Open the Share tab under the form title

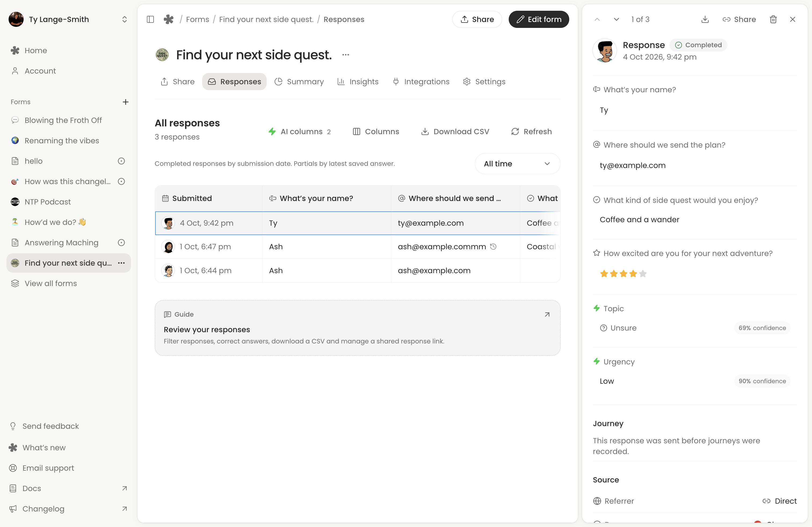pos(177,82)
